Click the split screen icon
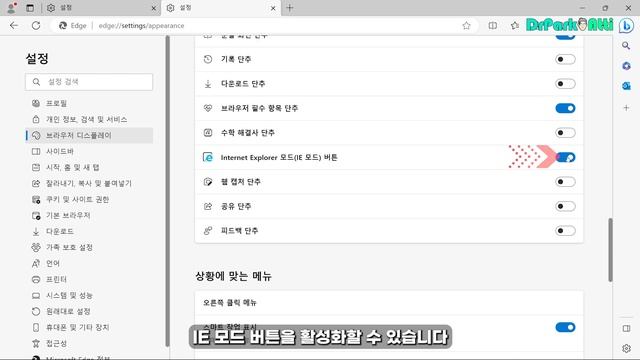This screenshot has width=640, height=360. (493, 25)
